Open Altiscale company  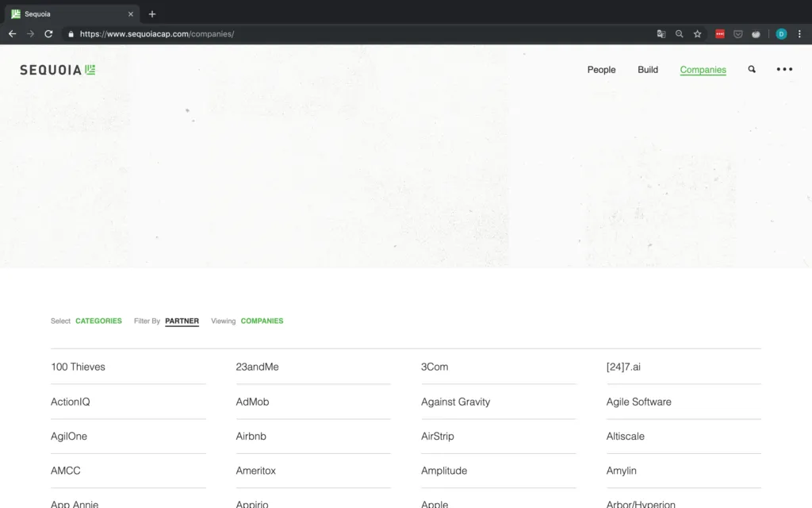(x=625, y=437)
